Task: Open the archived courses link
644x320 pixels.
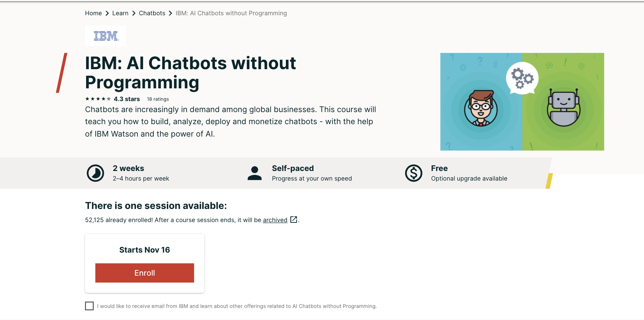Action: pyautogui.click(x=275, y=220)
